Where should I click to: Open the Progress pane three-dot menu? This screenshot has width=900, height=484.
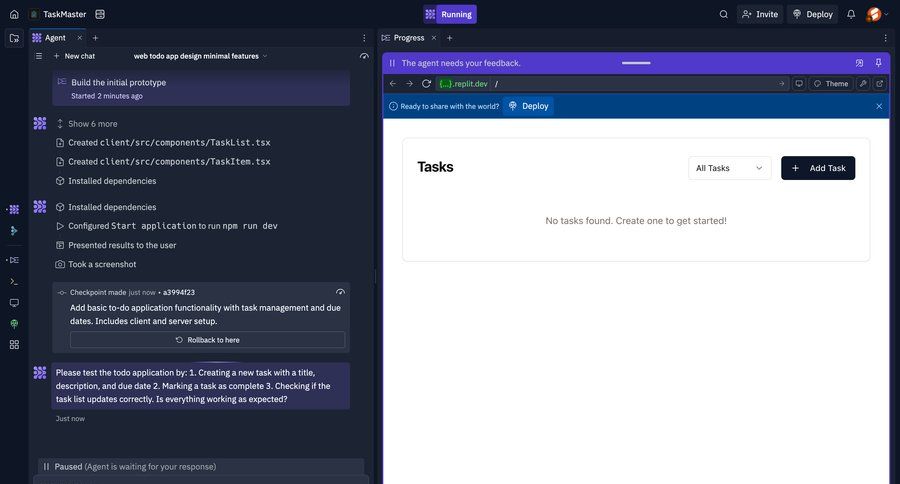[886, 38]
